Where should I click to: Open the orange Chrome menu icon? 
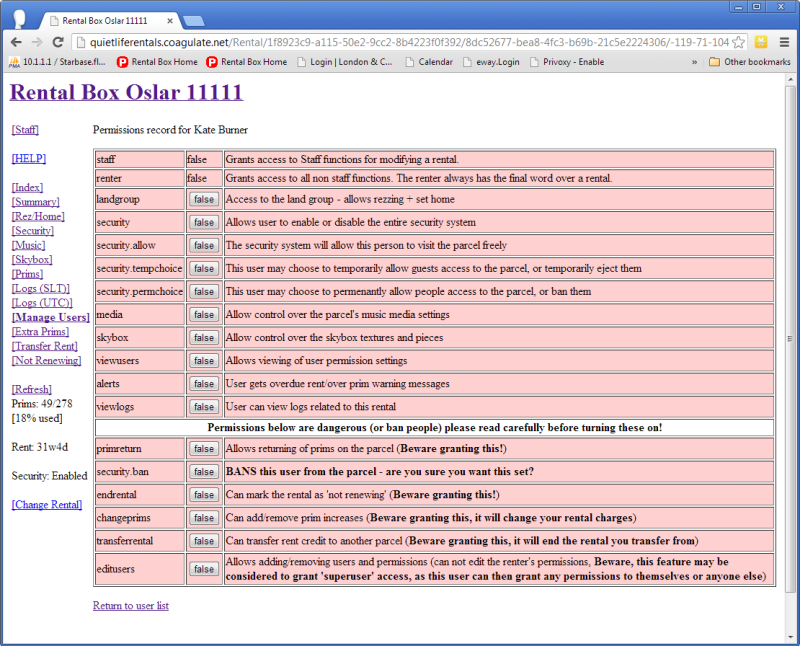click(x=786, y=43)
